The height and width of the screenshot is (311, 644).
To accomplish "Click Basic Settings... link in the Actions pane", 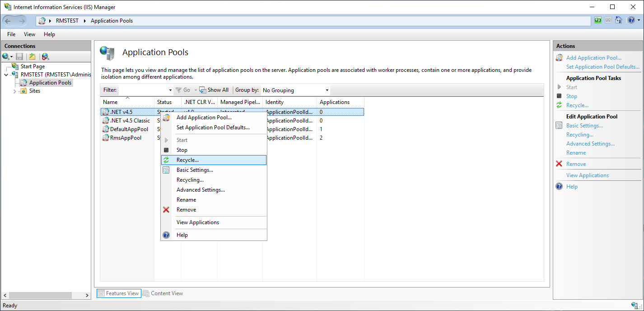I will point(584,126).
